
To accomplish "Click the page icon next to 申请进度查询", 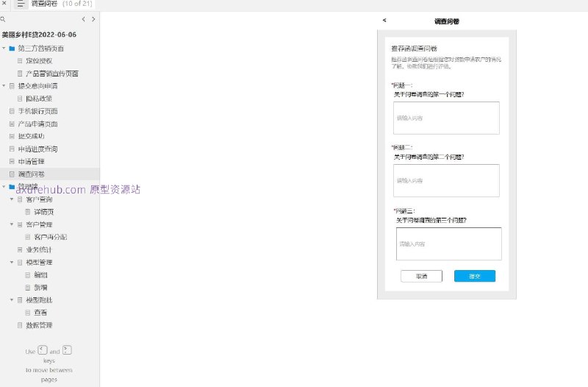I will (12, 149).
